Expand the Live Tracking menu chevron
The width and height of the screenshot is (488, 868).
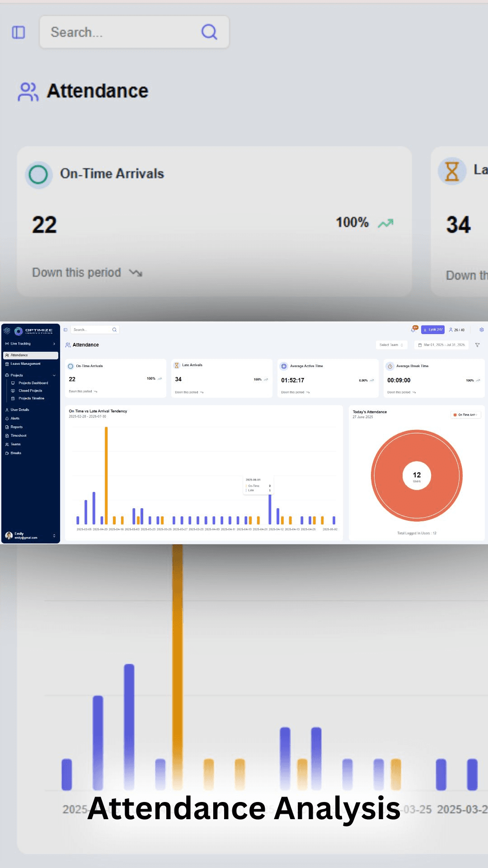click(54, 344)
